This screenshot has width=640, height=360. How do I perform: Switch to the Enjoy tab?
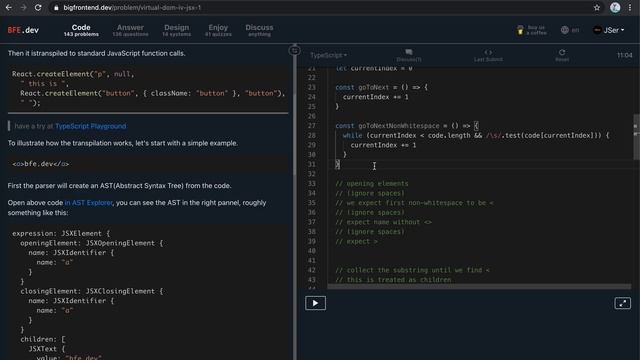pos(218,30)
